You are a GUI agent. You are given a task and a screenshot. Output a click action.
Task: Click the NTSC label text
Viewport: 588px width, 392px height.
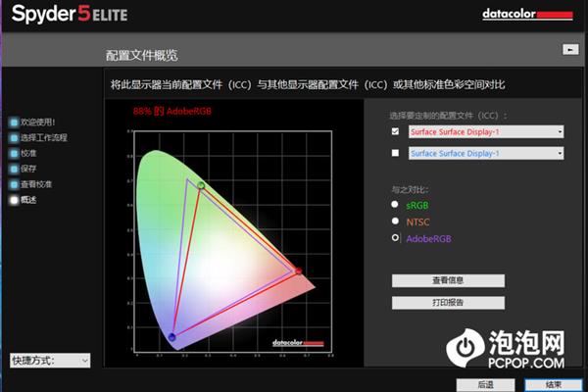pyautogui.click(x=417, y=222)
